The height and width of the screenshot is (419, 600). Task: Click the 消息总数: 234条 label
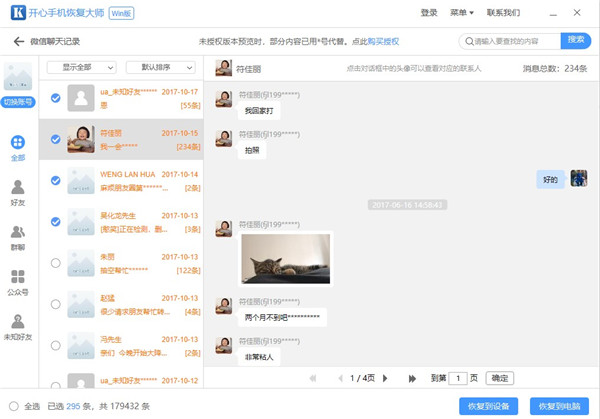(x=555, y=68)
